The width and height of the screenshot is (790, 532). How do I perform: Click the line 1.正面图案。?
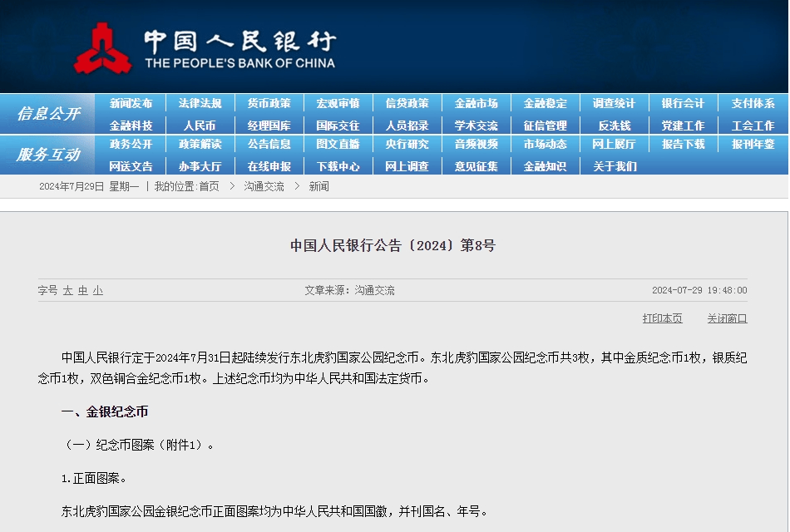(94, 479)
